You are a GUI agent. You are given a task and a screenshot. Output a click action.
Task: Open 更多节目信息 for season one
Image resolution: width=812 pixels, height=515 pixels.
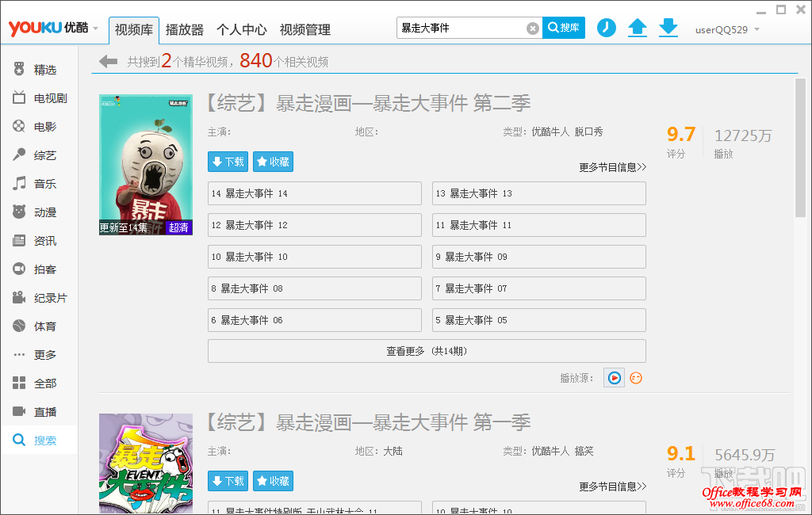(613, 486)
